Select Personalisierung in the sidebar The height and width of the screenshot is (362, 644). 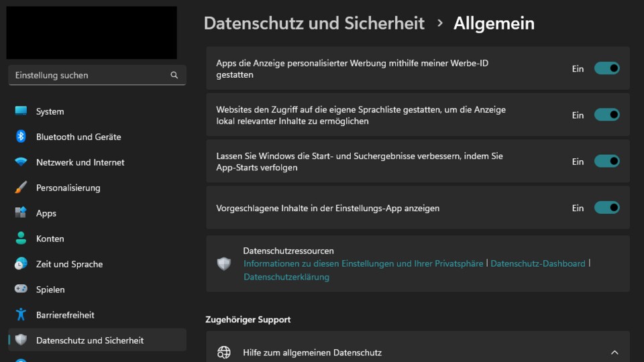[x=97, y=188]
